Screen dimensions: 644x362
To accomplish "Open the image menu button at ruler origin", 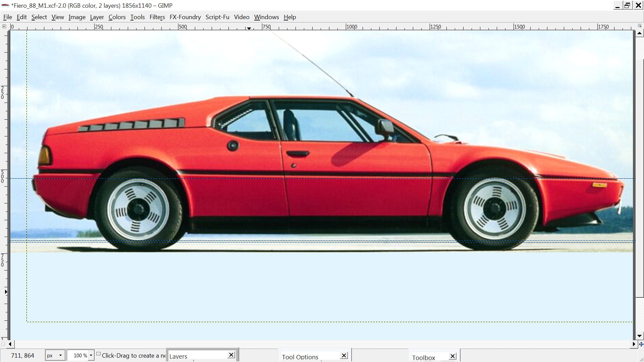I will coord(4,26).
